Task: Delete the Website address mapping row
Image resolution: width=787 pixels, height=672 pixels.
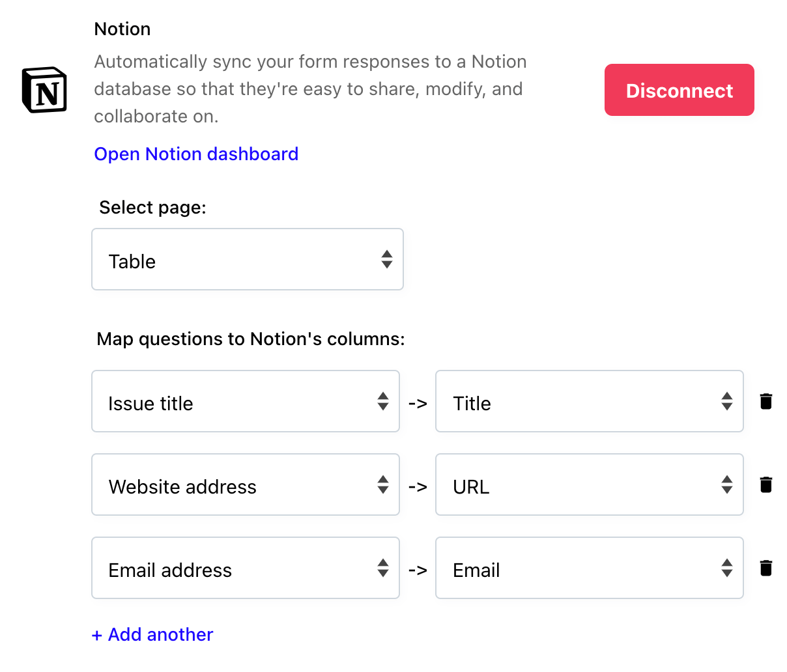Action: click(766, 484)
